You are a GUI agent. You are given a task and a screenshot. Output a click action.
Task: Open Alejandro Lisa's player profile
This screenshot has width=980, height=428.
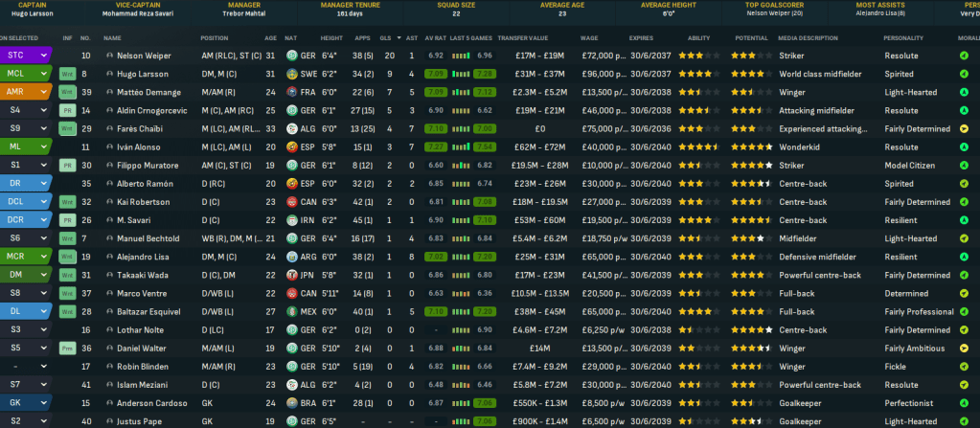(142, 257)
